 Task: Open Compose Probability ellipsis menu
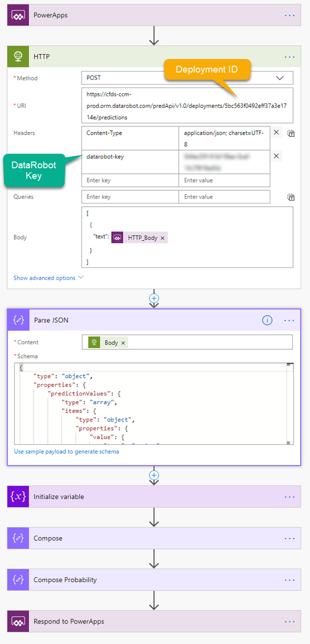click(290, 580)
